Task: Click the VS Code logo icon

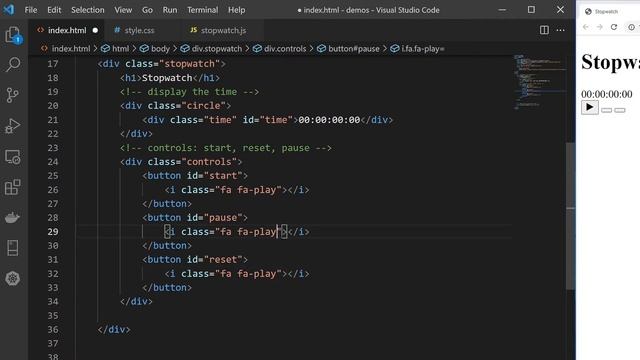Action: (x=9, y=9)
